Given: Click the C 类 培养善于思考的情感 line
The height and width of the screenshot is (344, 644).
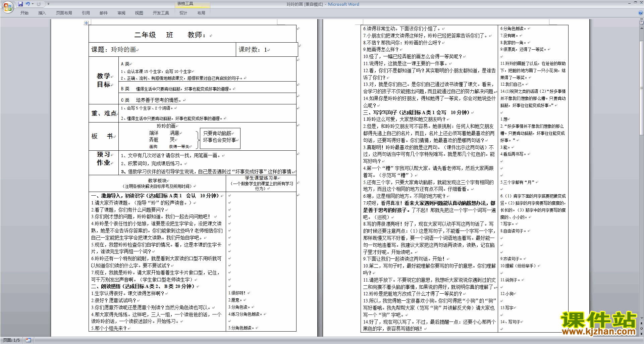Looking at the screenshot, I should [x=152, y=100].
